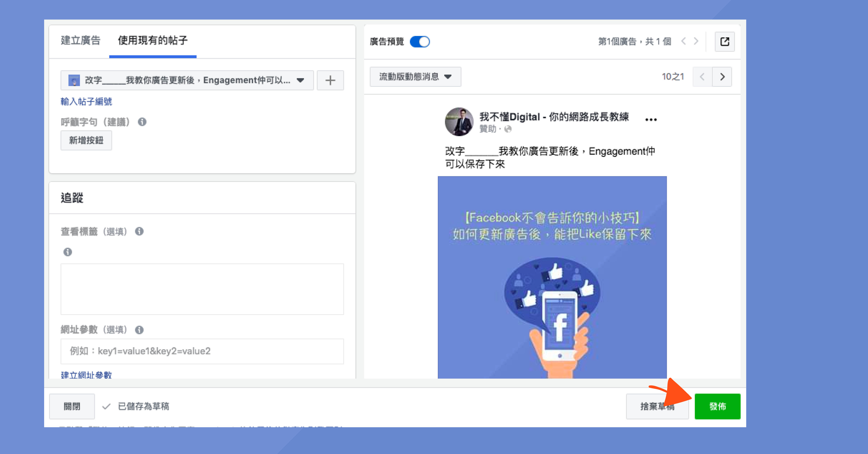Click the green 發佈 publish button
This screenshot has width=868, height=454.
[718, 406]
